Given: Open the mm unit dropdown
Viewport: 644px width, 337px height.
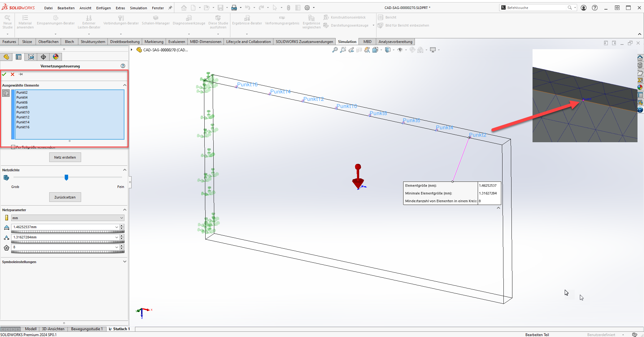Looking at the screenshot, I should (x=121, y=218).
